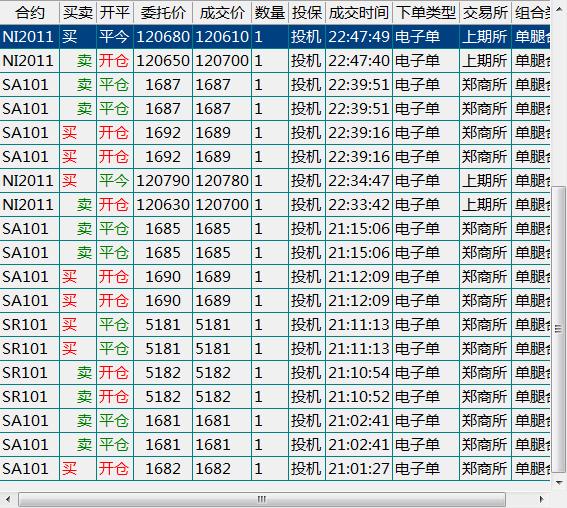Click the 郑商所 cell in the 21:01:27 row
This screenshot has height=508, width=567.
[x=485, y=469]
